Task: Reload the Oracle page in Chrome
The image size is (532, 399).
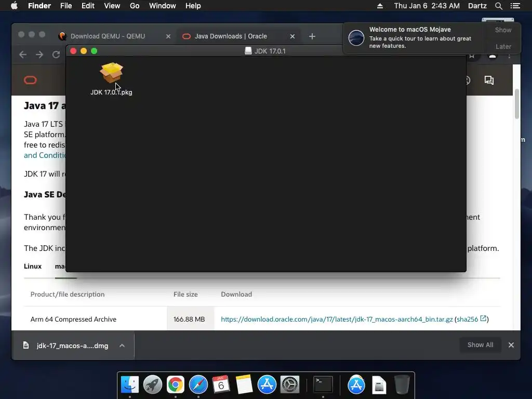Action: (x=56, y=55)
